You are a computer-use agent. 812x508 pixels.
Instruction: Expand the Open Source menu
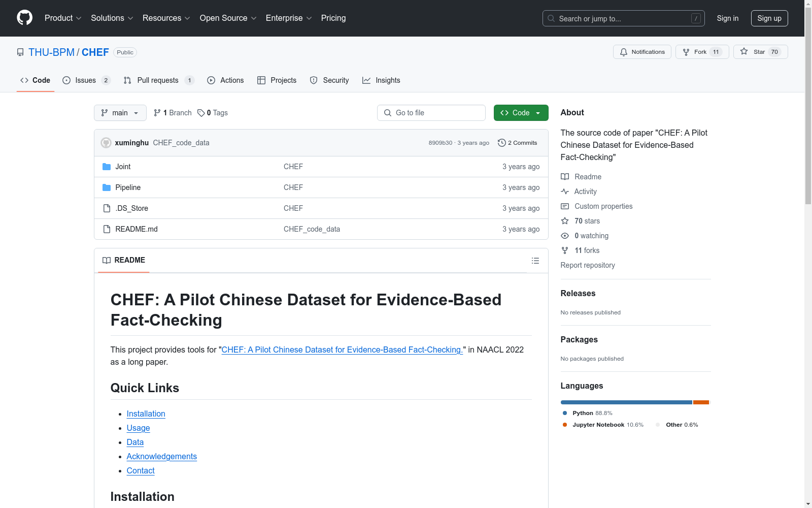click(x=228, y=18)
